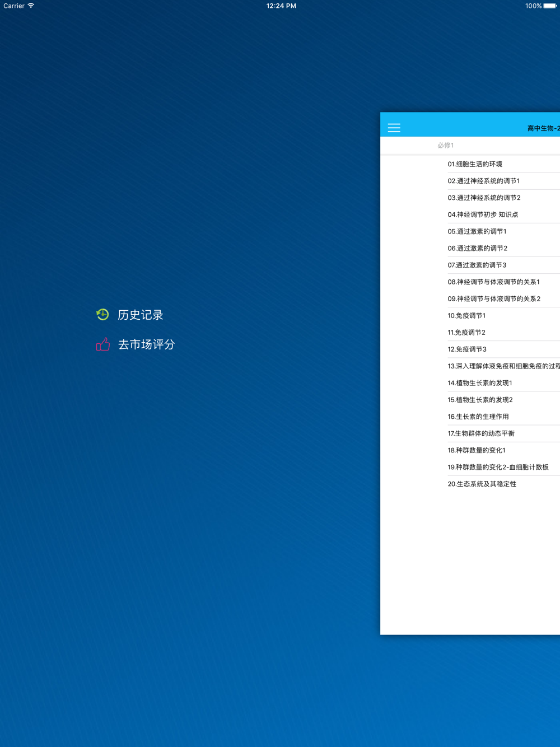The width and height of the screenshot is (560, 747).
Task: Click the pink thumbs-up icon
Action: click(x=103, y=344)
